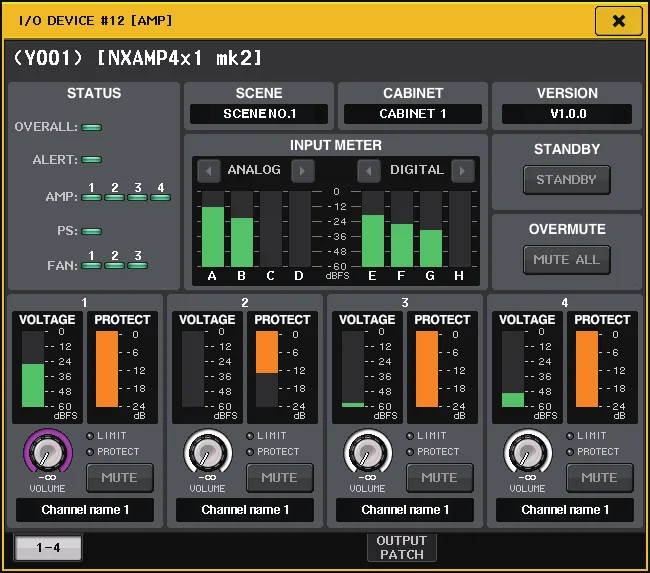Click channel 2 name field
This screenshot has width=650, height=573.
pyautogui.click(x=245, y=510)
